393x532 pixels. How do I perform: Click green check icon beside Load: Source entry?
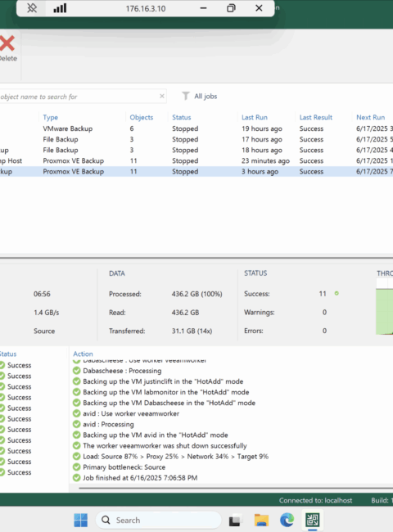pos(77,457)
